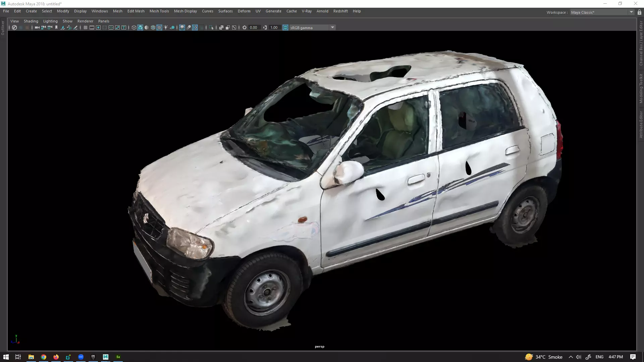This screenshot has width=644, height=362.
Task: Click the bookmark icon in panel toolbar
Action: [56, 27]
